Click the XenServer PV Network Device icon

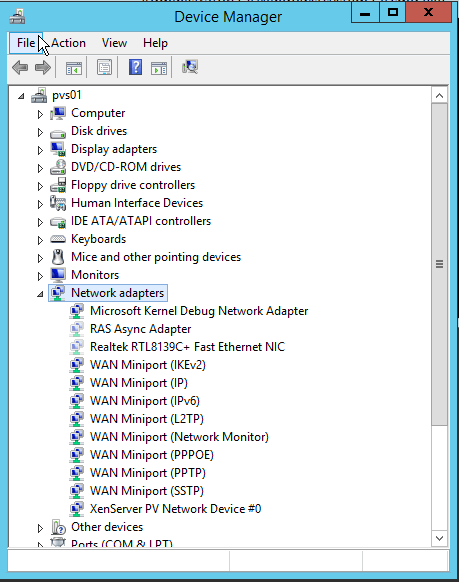(77, 509)
